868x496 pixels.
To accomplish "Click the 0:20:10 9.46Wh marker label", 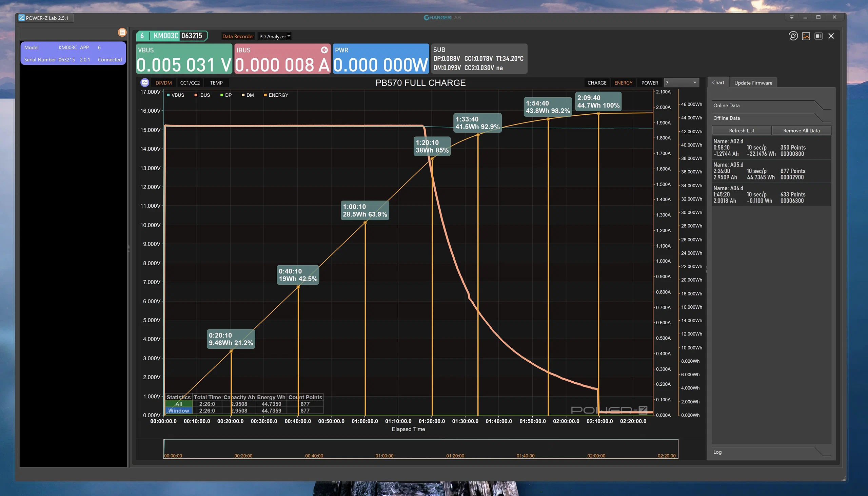I will tap(231, 339).
